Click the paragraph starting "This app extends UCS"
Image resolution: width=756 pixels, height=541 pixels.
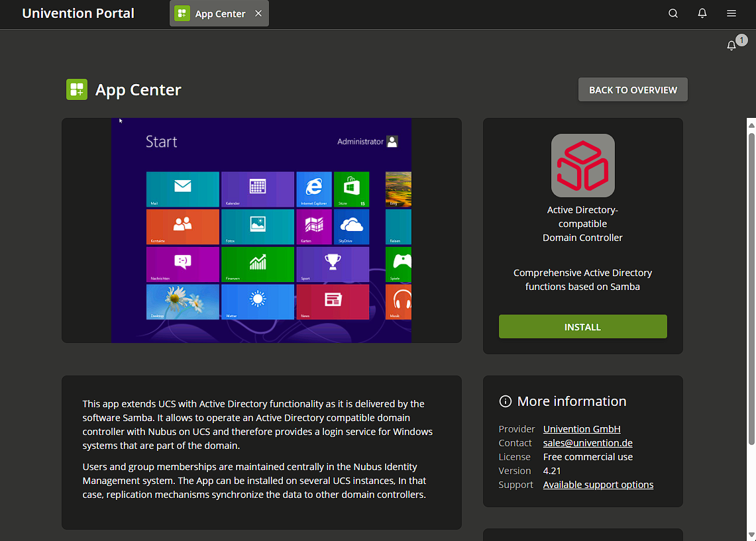click(258, 424)
